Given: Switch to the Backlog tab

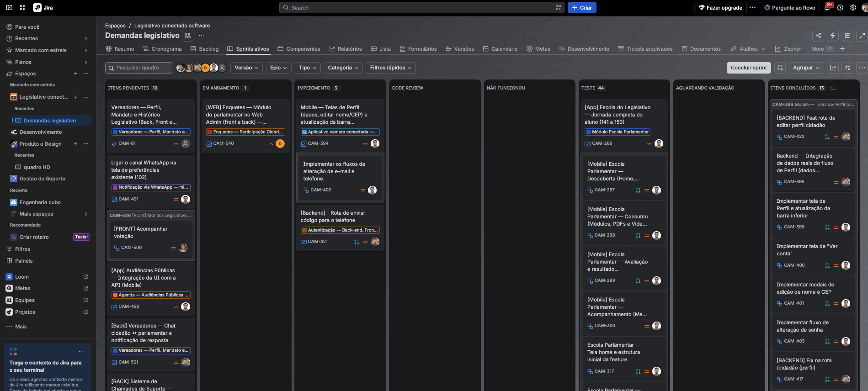Looking at the screenshot, I should click(x=204, y=49).
